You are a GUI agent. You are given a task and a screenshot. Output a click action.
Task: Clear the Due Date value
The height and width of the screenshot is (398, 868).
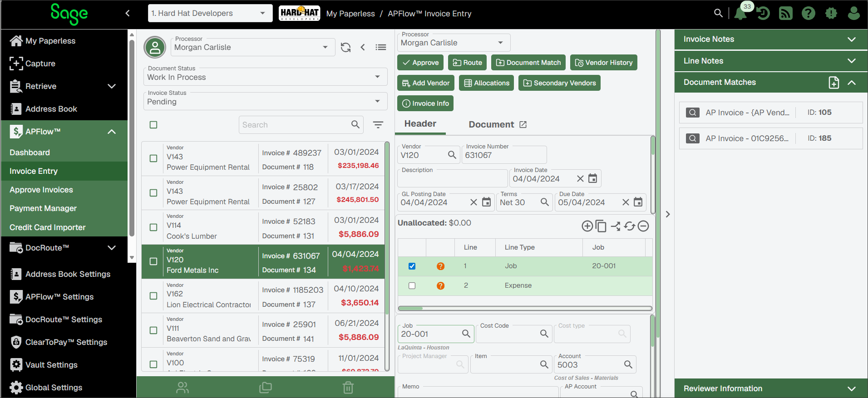tap(626, 202)
